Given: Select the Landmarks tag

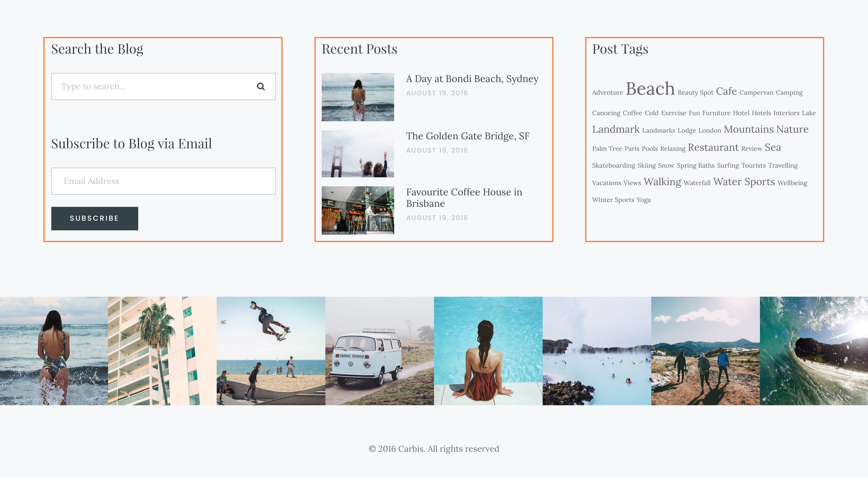Looking at the screenshot, I should (659, 131).
